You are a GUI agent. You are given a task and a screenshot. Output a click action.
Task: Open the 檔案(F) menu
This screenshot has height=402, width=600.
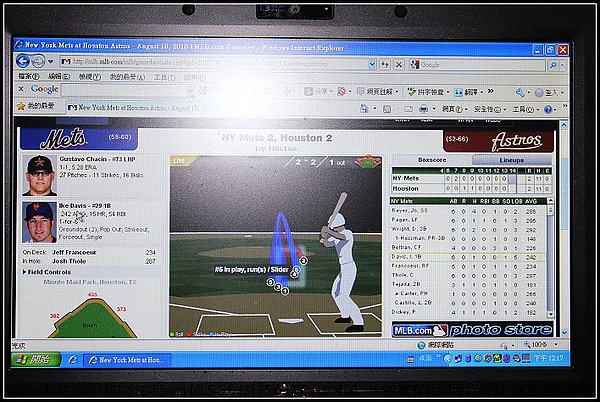tap(28, 76)
